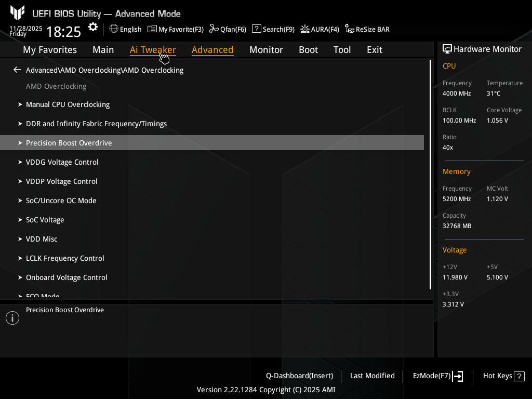Click the settings gear icon near the clock

93,28
